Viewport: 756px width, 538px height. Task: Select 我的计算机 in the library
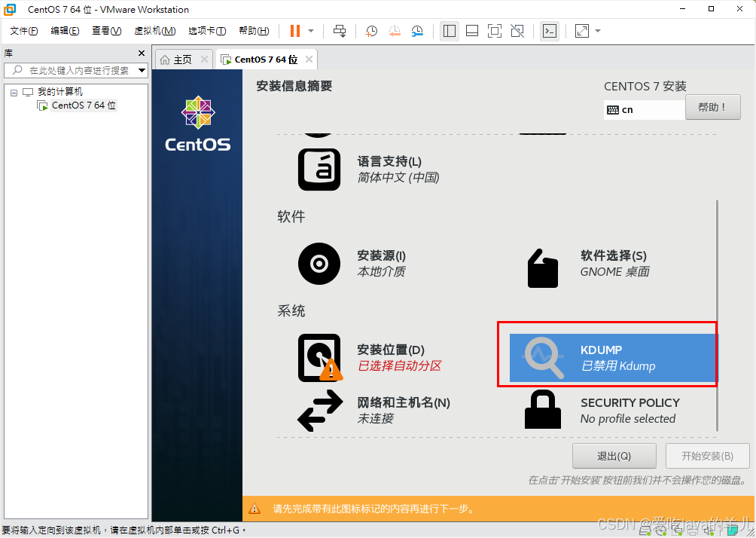(59, 92)
